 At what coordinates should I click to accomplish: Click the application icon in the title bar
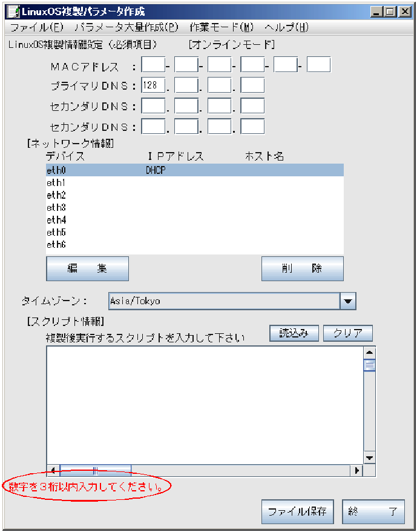[14, 12]
